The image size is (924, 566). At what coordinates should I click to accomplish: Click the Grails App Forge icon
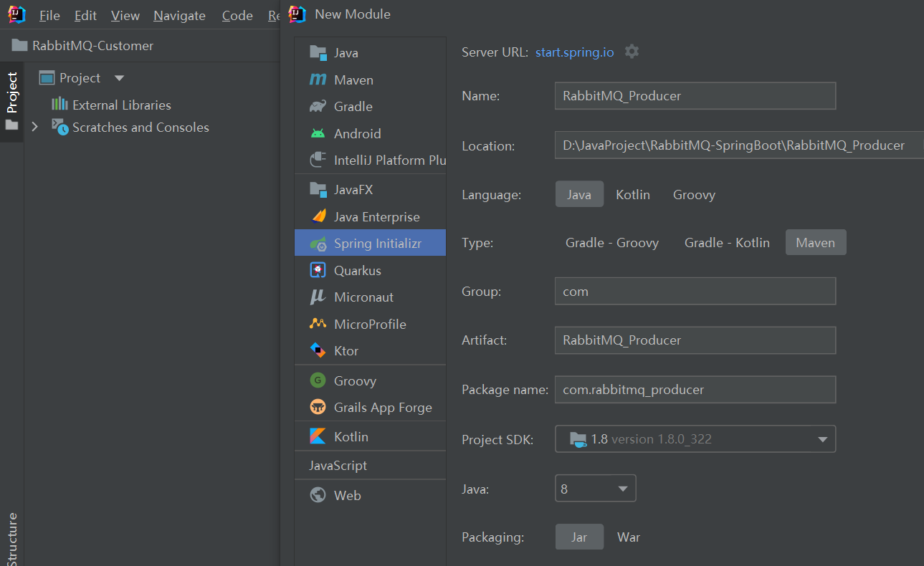(318, 407)
